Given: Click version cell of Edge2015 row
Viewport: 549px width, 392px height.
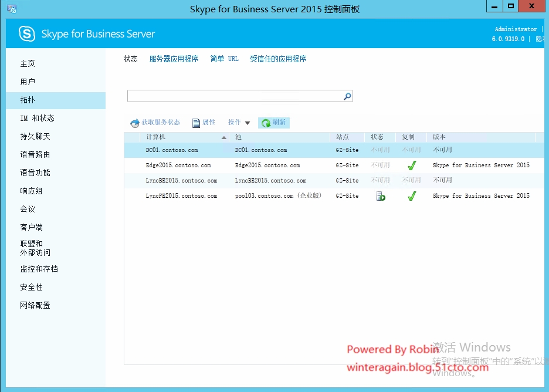Looking at the screenshot, I should 481,165.
